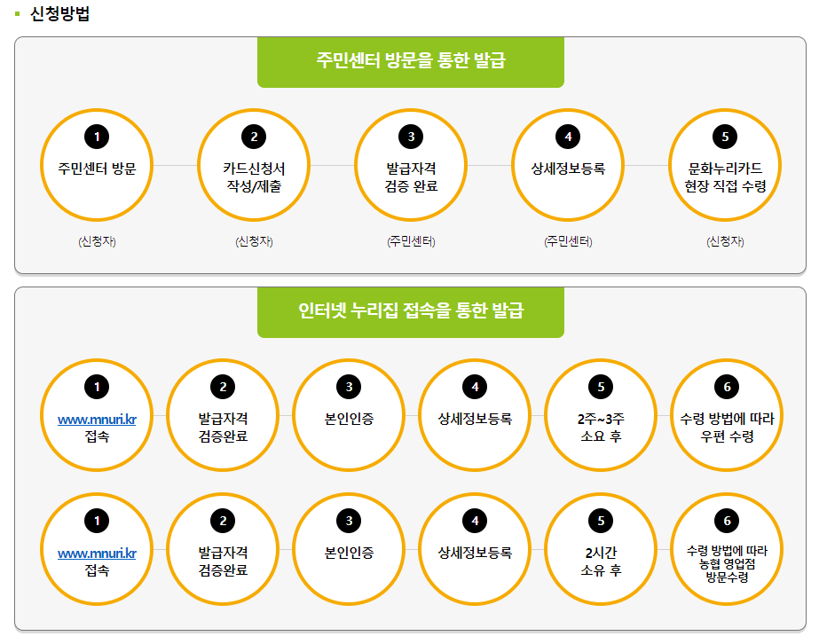Select the 우편 수령 step 6 circle
The image size is (819, 644).
(x=727, y=415)
